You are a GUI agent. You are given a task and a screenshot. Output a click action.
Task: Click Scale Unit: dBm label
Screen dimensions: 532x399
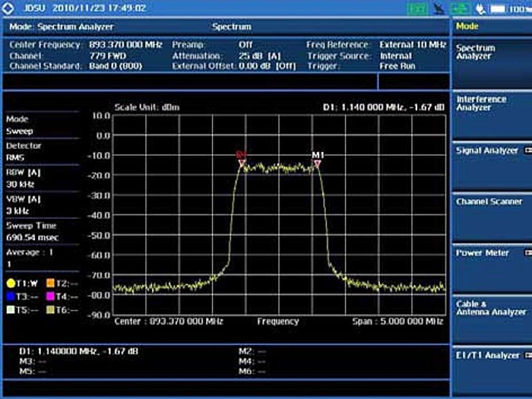(147, 107)
